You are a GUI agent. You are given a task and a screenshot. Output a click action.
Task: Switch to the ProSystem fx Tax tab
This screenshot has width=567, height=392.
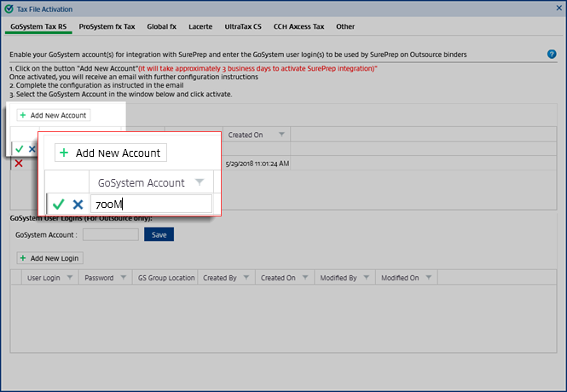107,26
